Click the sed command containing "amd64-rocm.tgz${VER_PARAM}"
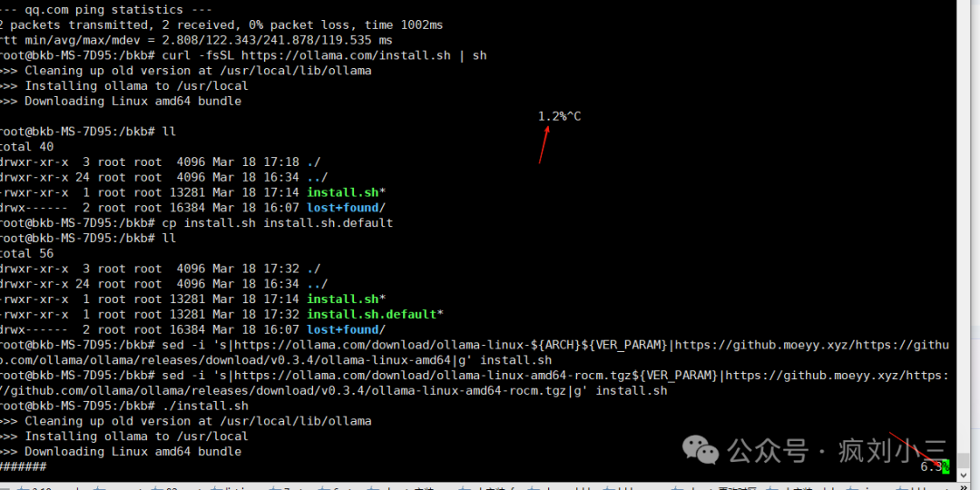The width and height of the screenshot is (980, 490). point(475,383)
